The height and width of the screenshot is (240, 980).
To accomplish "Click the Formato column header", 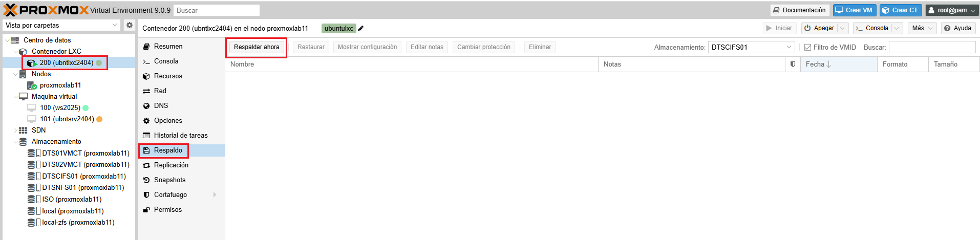I will (x=903, y=64).
